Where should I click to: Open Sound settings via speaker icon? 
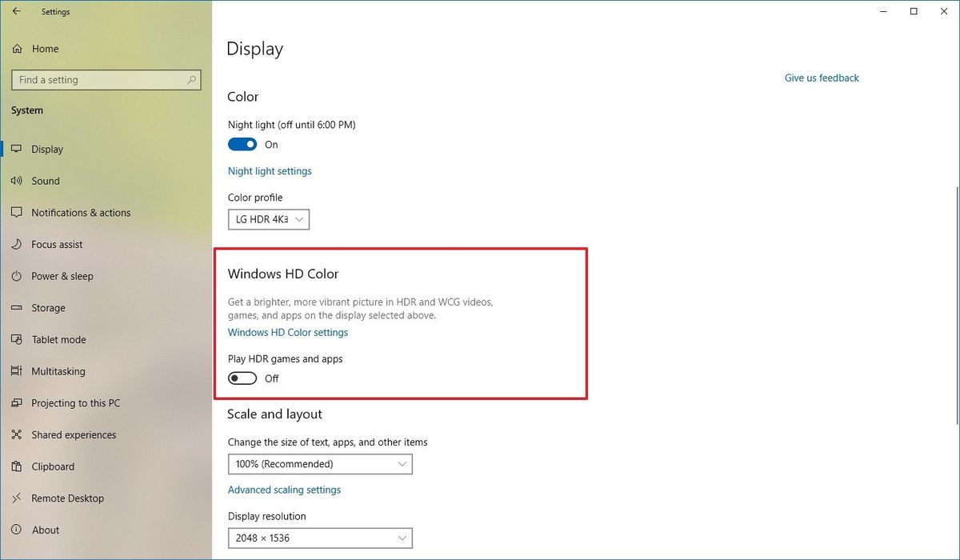pyautogui.click(x=18, y=181)
